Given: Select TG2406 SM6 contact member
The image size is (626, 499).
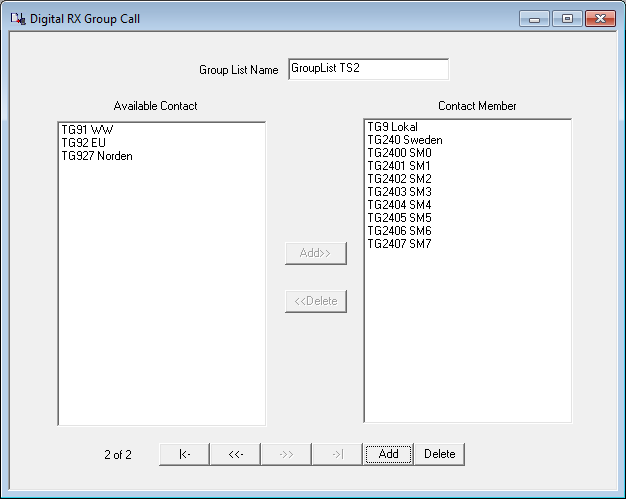Looking at the screenshot, I should tap(399, 231).
